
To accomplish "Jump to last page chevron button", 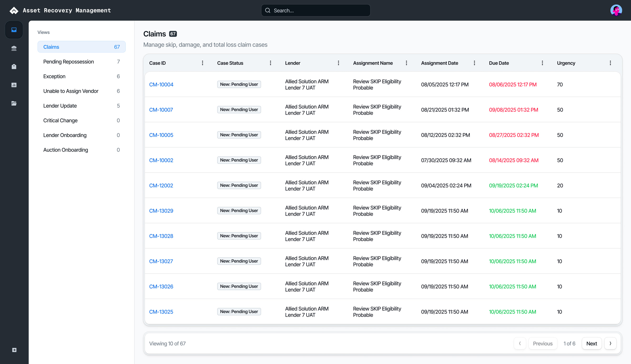I will [610, 343].
